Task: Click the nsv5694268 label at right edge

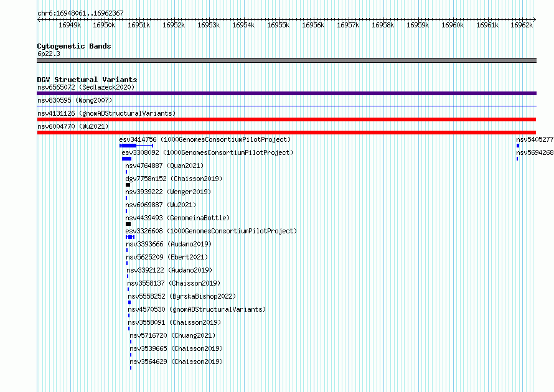Action: [535, 152]
